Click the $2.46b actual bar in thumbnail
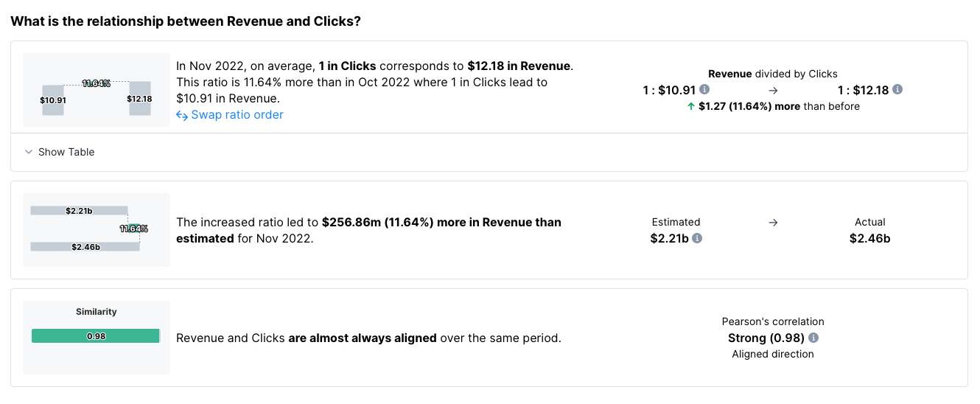 coord(85,247)
